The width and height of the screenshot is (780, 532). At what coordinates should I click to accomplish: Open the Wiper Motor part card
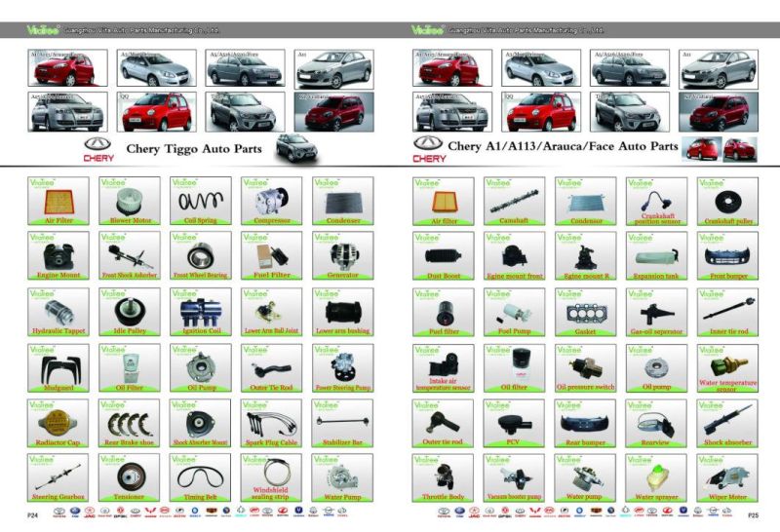727,477
